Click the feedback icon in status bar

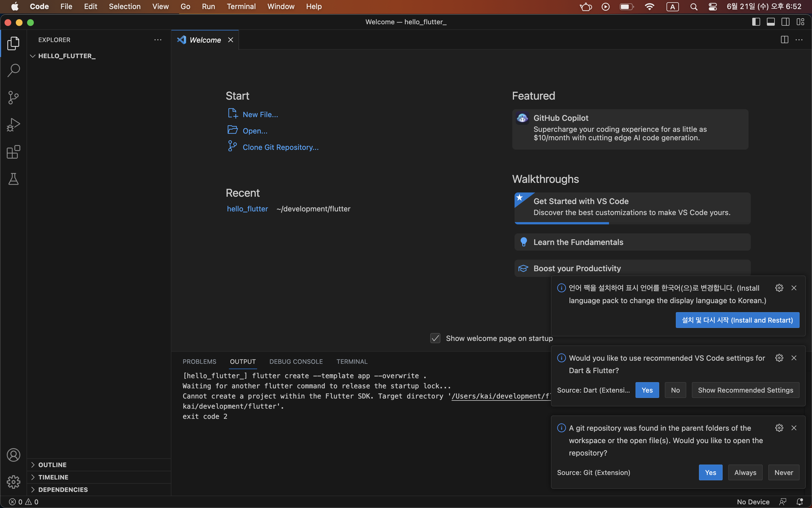pyautogui.click(x=783, y=502)
